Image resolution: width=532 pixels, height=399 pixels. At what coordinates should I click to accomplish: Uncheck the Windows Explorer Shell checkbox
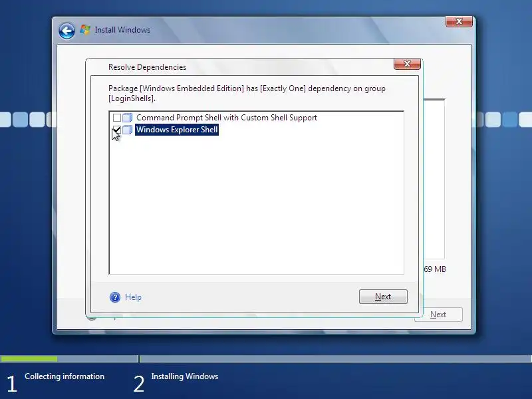[x=117, y=130]
